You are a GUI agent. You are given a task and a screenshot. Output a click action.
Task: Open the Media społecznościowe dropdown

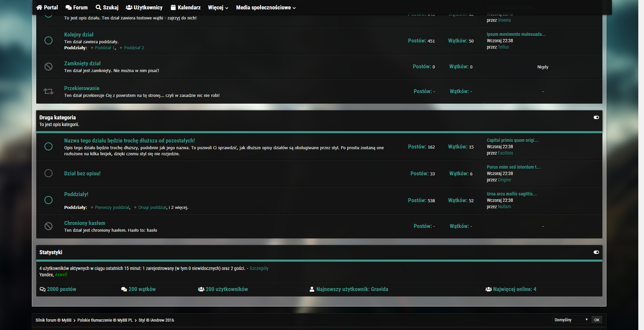pos(266,7)
